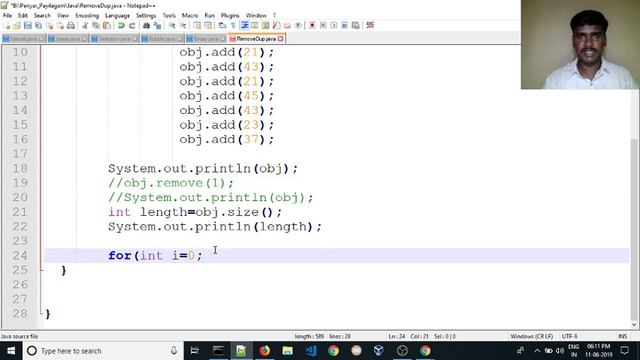Viewport: 640px width, 360px height.
Task: Switch to the Binary.java tab
Action: click(x=206, y=39)
